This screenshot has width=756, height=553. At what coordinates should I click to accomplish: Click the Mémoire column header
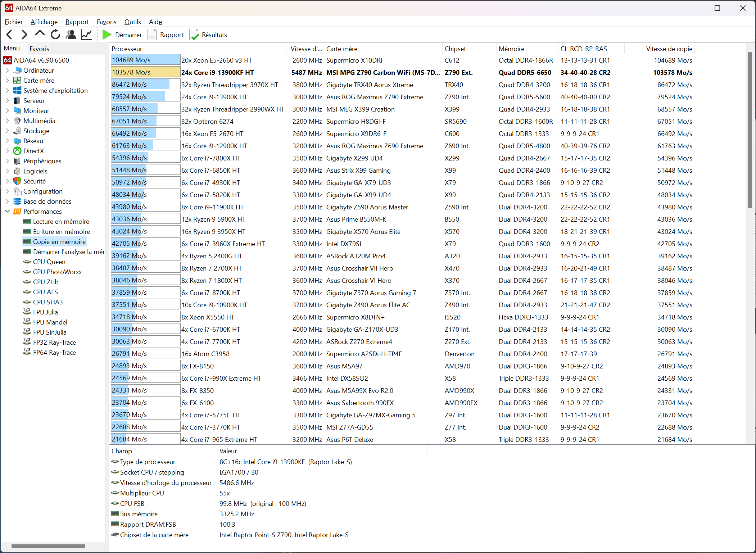(x=511, y=49)
